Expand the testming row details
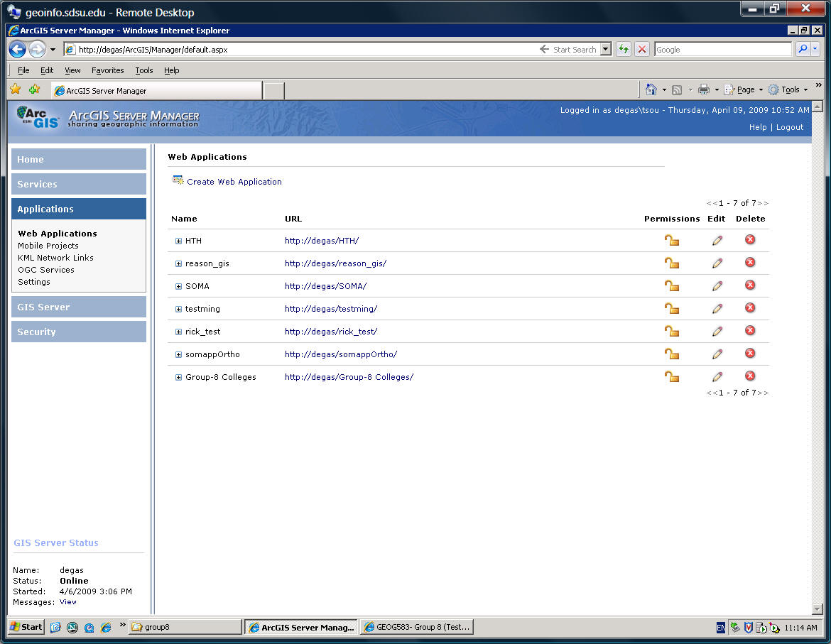The image size is (831, 644). [x=178, y=310]
